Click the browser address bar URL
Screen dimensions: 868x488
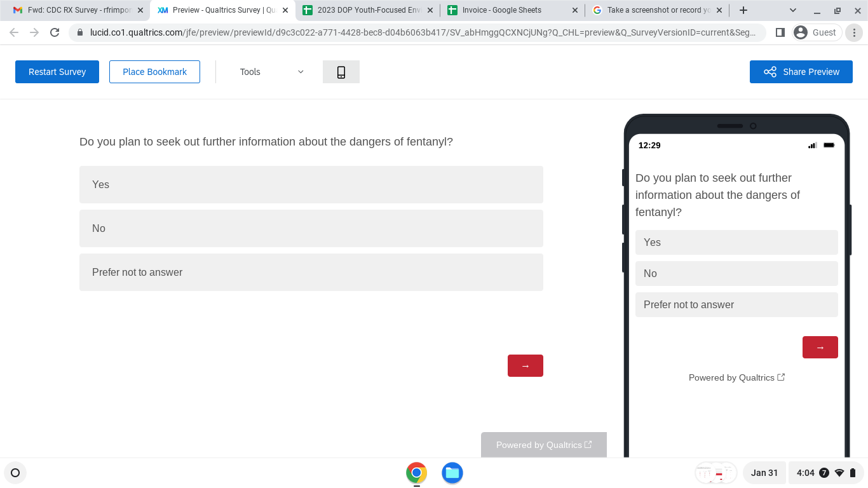tap(419, 32)
